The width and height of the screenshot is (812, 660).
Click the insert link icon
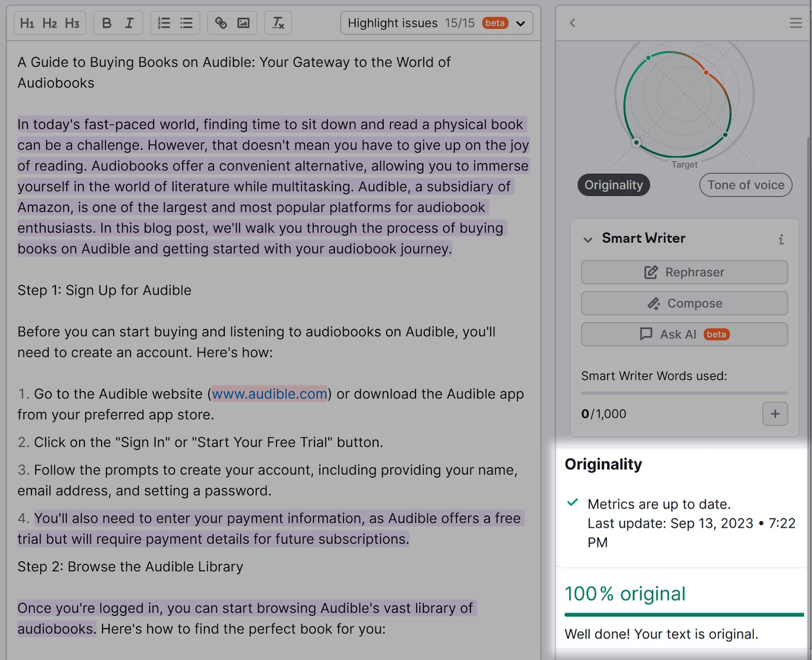pos(221,23)
